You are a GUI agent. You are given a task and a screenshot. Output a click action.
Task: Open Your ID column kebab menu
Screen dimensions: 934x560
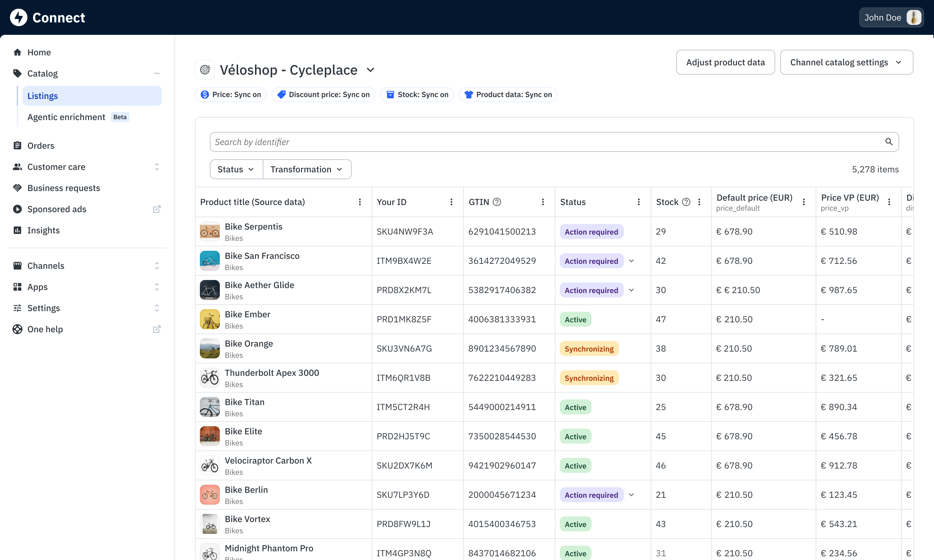pos(451,202)
